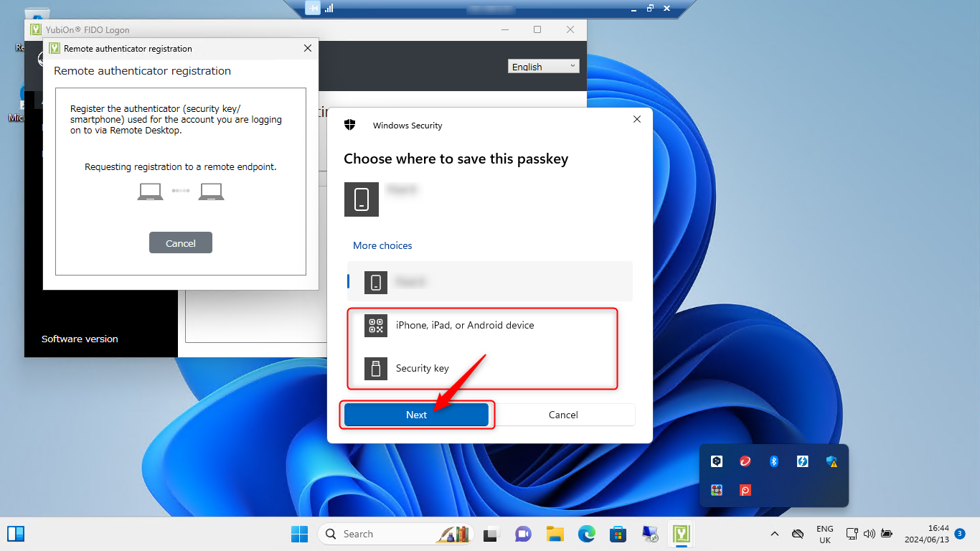Click Next in the Windows Security dialog
The width and height of the screenshot is (980, 551).
pos(416,415)
